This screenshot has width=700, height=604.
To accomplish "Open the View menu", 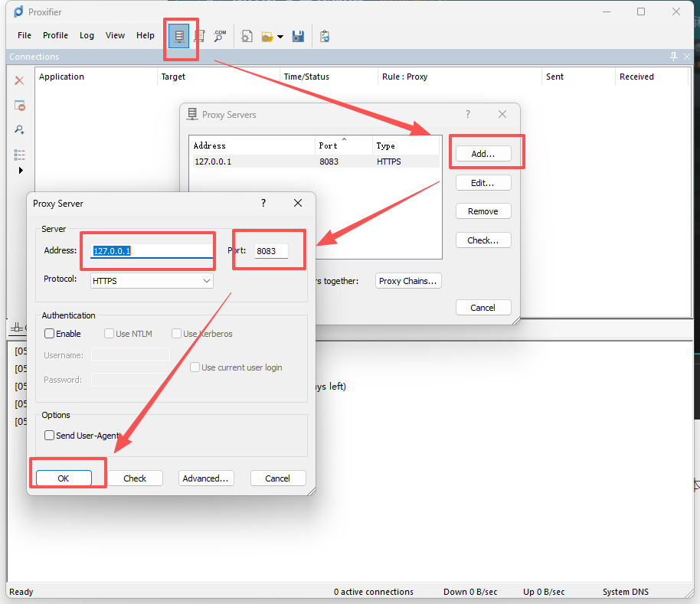I will point(115,35).
